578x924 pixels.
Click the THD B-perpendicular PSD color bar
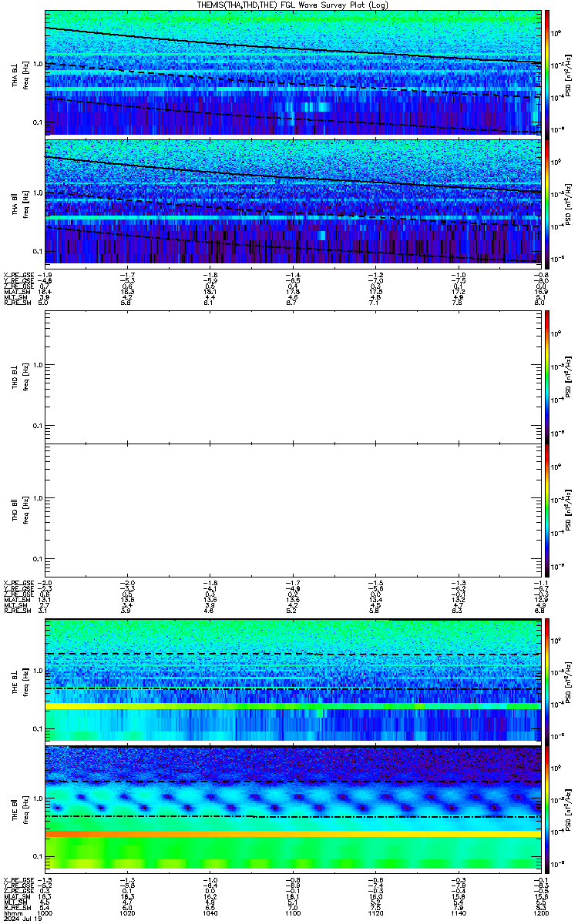point(547,377)
